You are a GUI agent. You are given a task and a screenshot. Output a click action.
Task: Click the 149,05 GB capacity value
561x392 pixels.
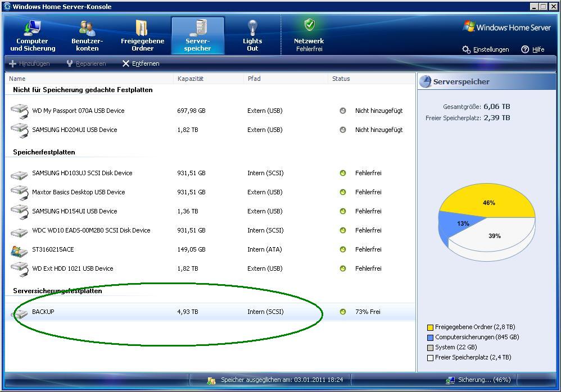(191, 249)
